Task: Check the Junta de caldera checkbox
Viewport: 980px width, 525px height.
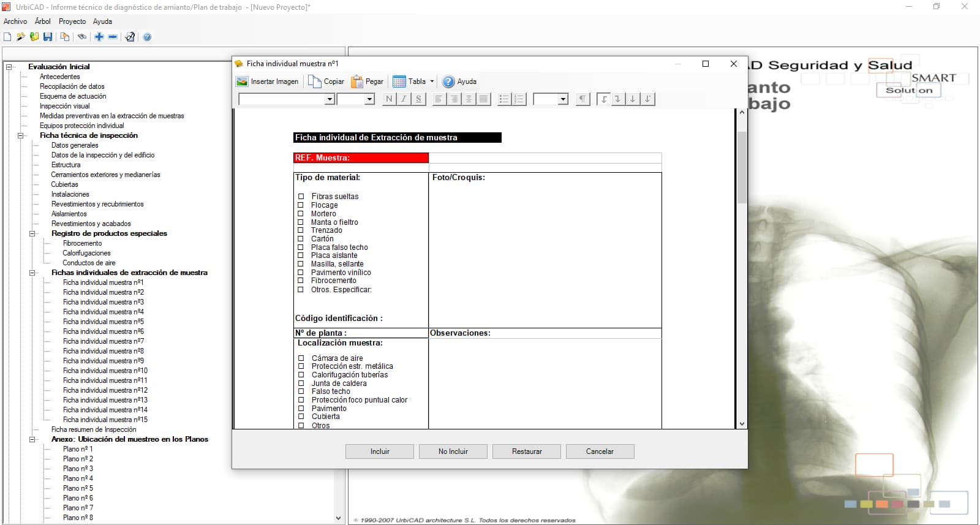Action: [x=301, y=383]
